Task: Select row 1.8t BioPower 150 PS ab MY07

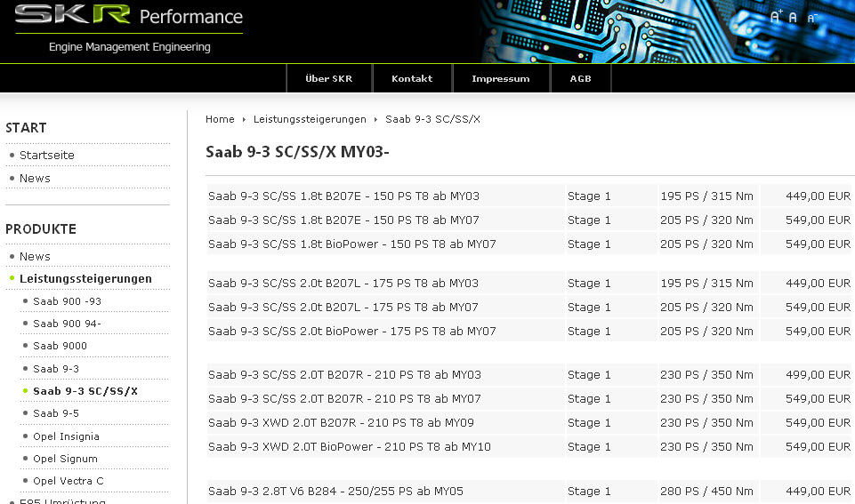Action: tap(530, 244)
